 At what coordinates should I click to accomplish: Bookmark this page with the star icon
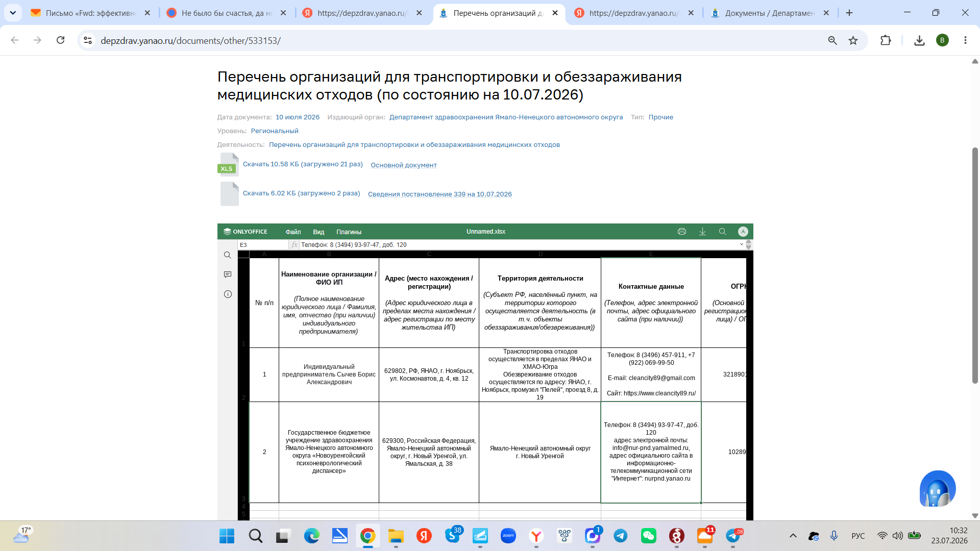(x=853, y=40)
